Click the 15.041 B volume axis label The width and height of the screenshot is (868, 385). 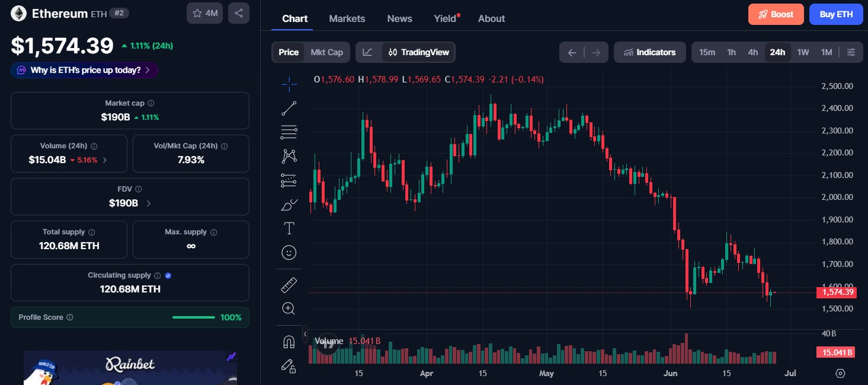pos(836,352)
